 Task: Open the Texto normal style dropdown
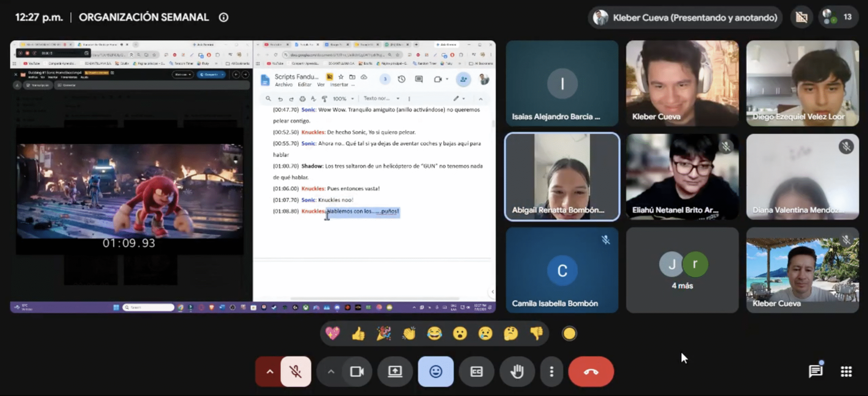click(x=381, y=99)
